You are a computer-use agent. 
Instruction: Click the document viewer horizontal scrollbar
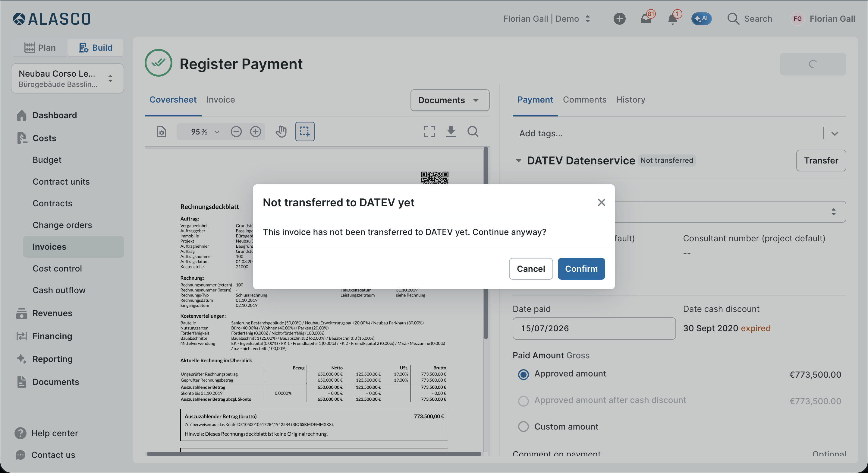tap(314, 454)
